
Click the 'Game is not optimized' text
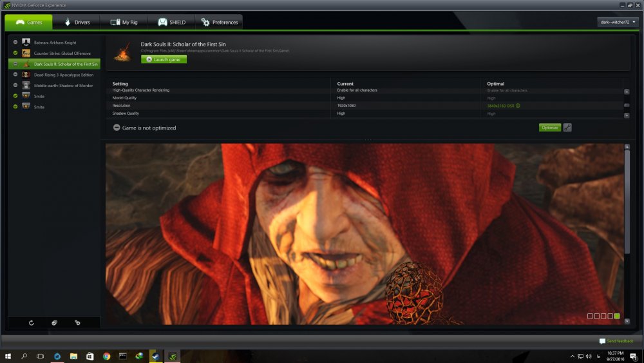click(x=149, y=128)
